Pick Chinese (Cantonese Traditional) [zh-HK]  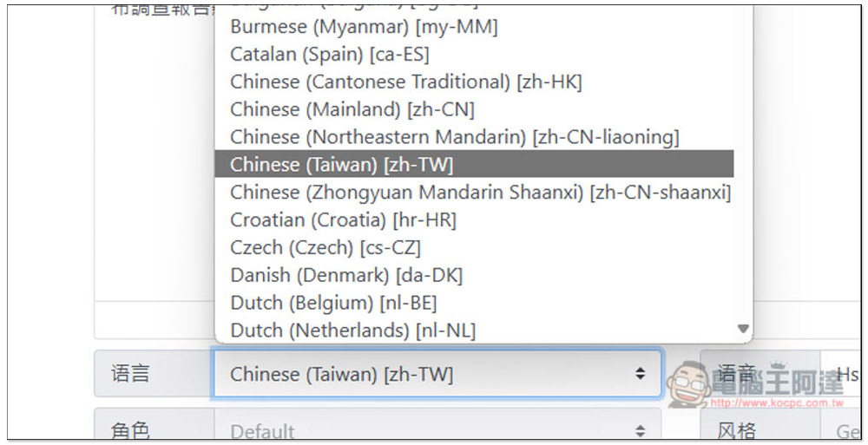[474, 82]
